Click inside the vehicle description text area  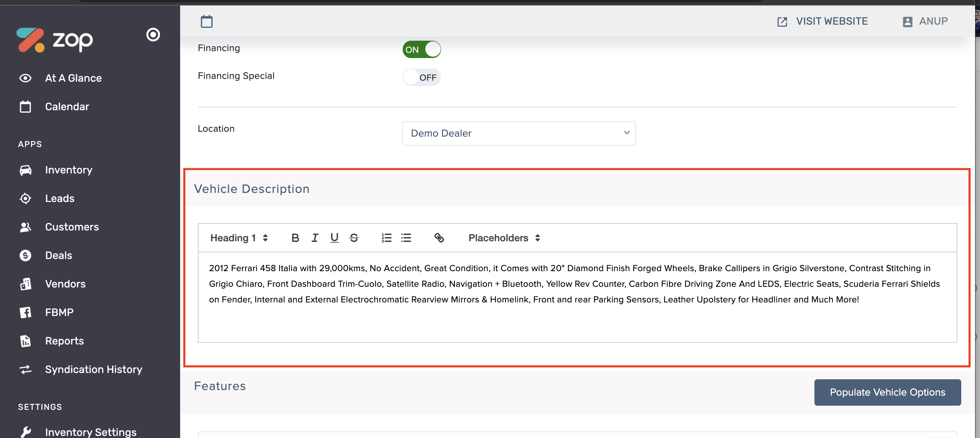tap(577, 297)
